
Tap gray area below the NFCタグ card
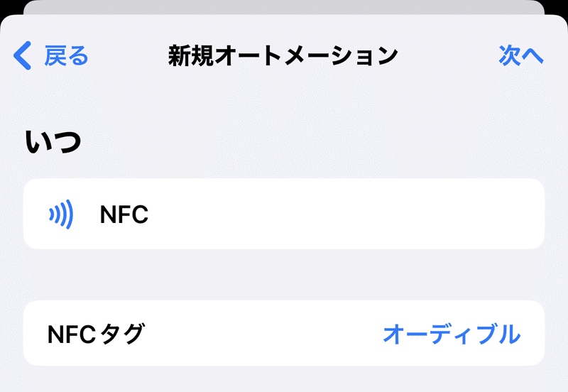click(x=283, y=379)
